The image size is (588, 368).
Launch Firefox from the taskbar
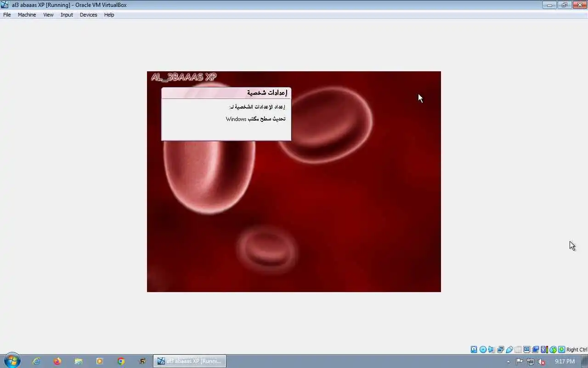point(57,361)
